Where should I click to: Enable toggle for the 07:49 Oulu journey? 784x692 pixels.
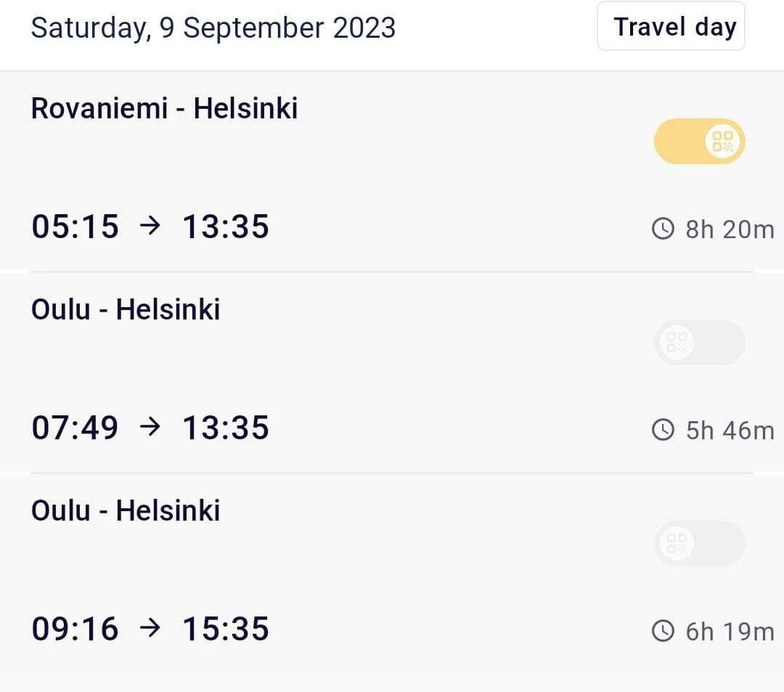[x=699, y=342]
